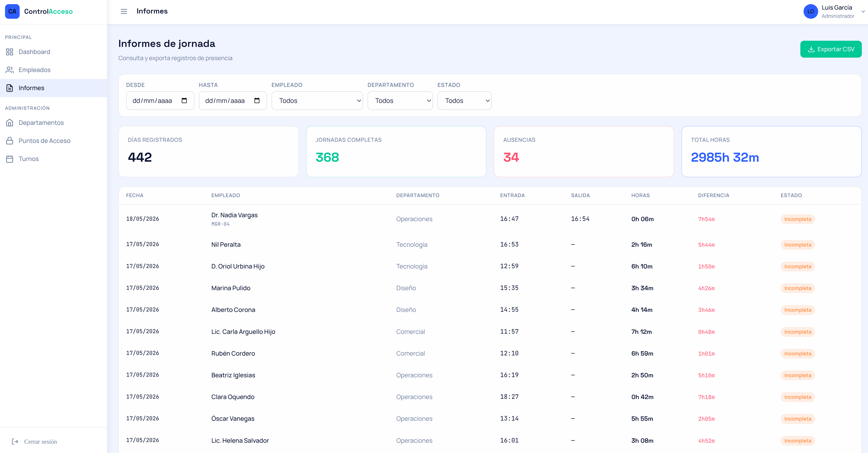Screen dimensions: 868x453
Task: Click the hamburger menu icon
Action: (x=124, y=11)
